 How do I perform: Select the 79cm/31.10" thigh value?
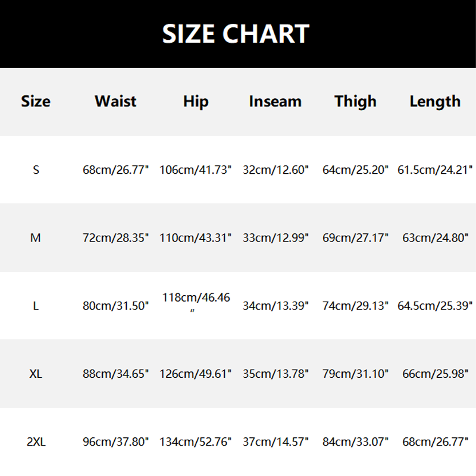coord(355,374)
